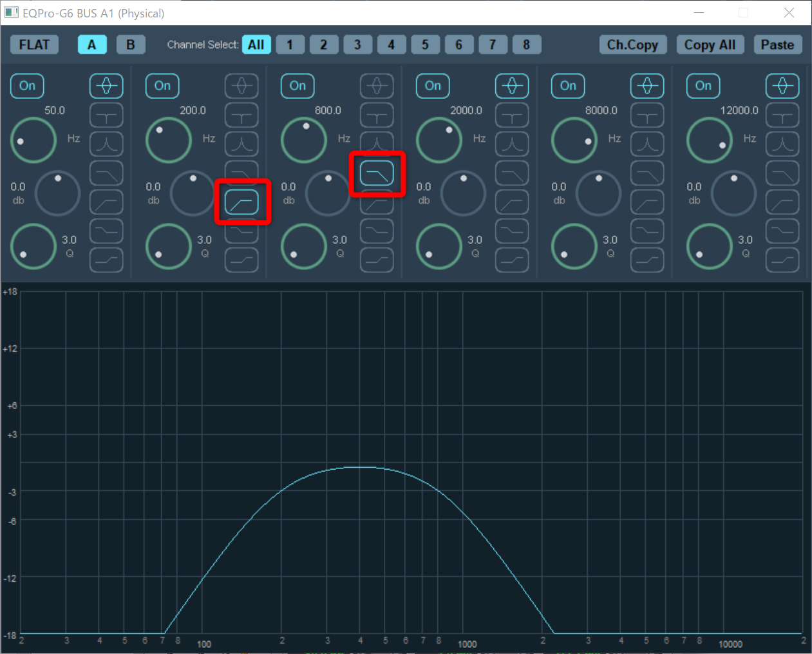Image resolution: width=812 pixels, height=654 pixels.
Task: Select the low-pass filter icon on the 12000 Hz band
Action: [x=782, y=173]
